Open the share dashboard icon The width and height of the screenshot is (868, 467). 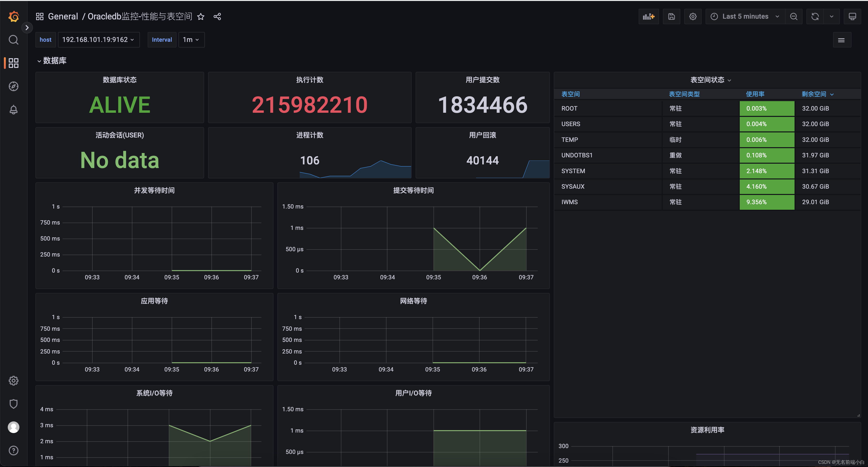click(x=217, y=16)
